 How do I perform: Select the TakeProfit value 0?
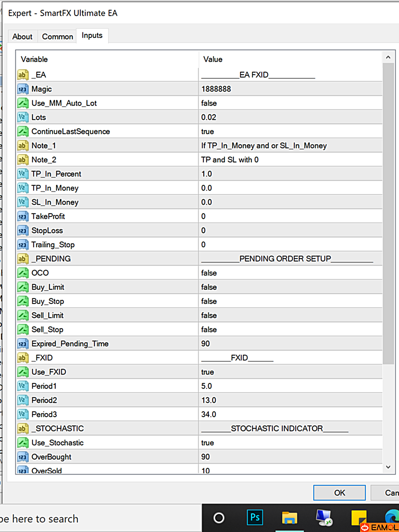pyautogui.click(x=203, y=216)
